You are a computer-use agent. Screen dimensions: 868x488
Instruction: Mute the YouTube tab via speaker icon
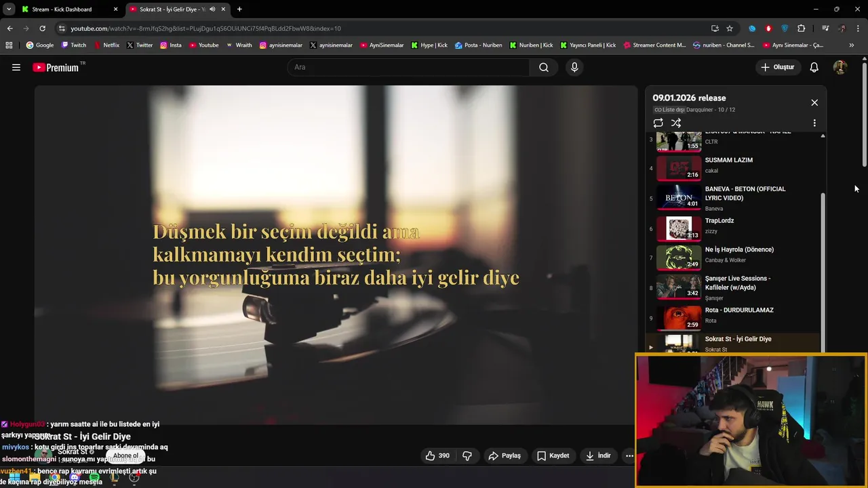click(212, 9)
